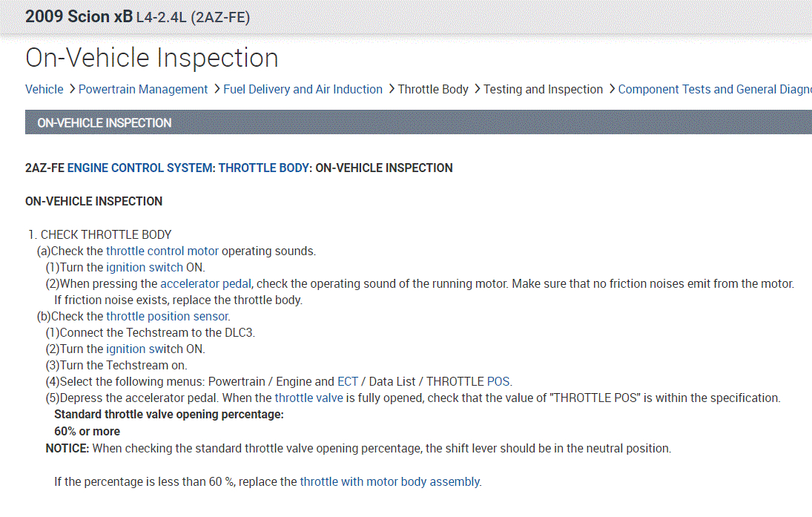Click the large On-Vehicle Inspection page heading
The width and height of the screenshot is (812, 517).
(152, 58)
